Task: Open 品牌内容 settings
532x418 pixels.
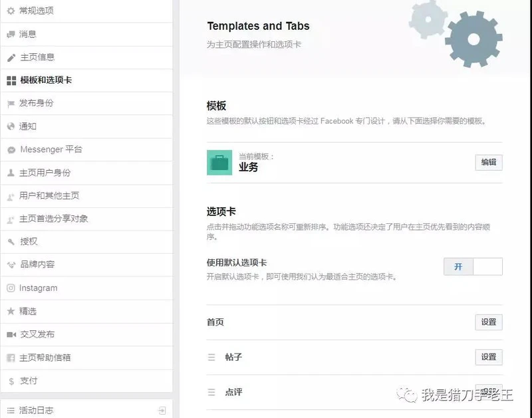Action: [x=86, y=264]
